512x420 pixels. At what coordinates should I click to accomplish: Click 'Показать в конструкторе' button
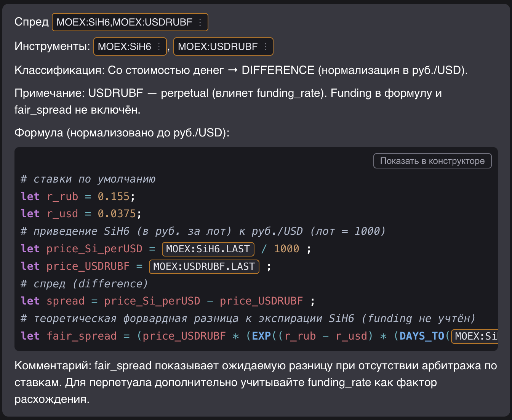pyautogui.click(x=432, y=161)
